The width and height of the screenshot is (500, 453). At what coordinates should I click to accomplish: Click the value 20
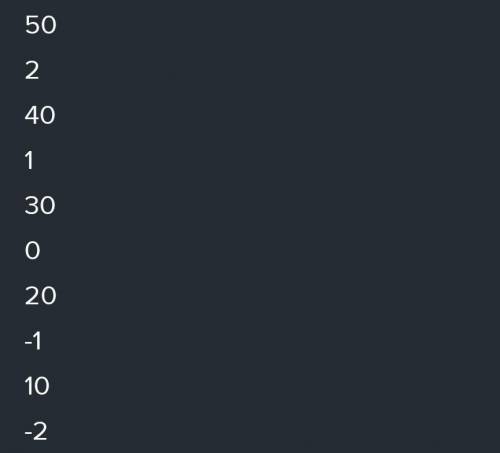tap(40, 296)
